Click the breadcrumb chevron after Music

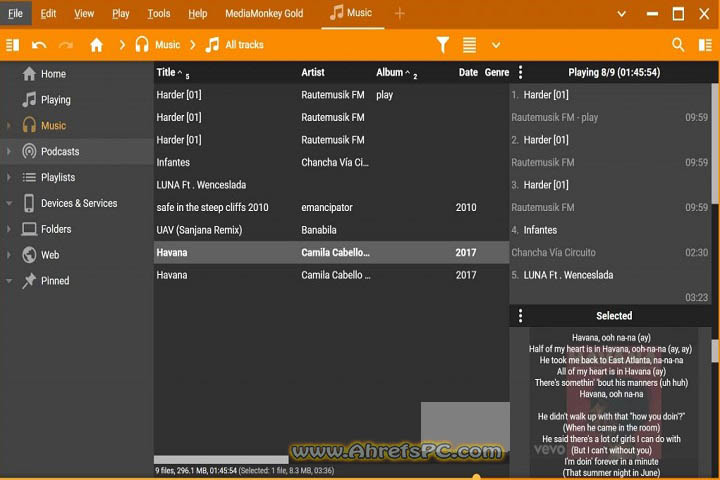pos(193,45)
